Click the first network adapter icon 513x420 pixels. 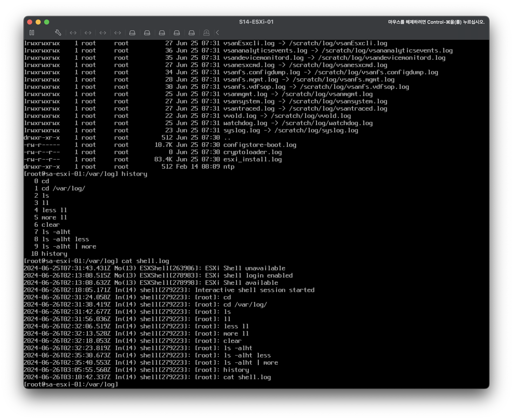click(73, 33)
